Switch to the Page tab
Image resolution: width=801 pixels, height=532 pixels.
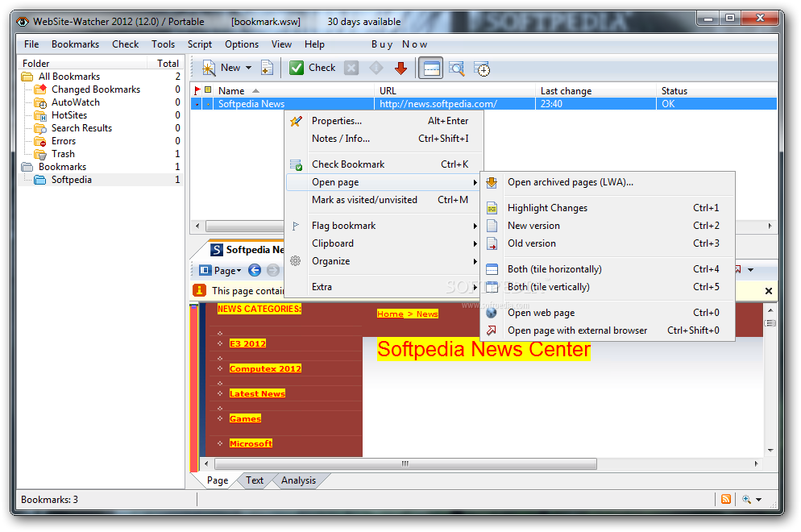217,480
